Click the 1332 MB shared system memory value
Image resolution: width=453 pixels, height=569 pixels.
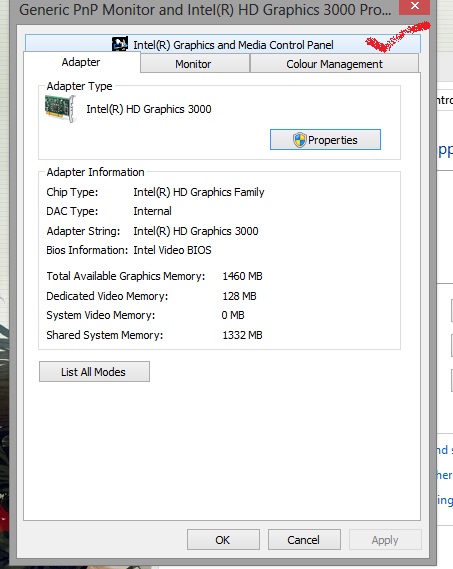pos(242,335)
